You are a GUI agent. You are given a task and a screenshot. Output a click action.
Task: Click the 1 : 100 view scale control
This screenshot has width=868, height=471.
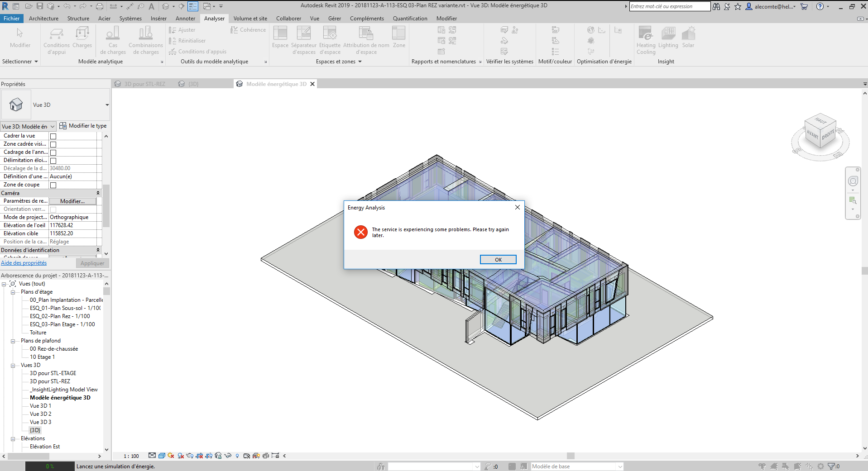point(131,456)
